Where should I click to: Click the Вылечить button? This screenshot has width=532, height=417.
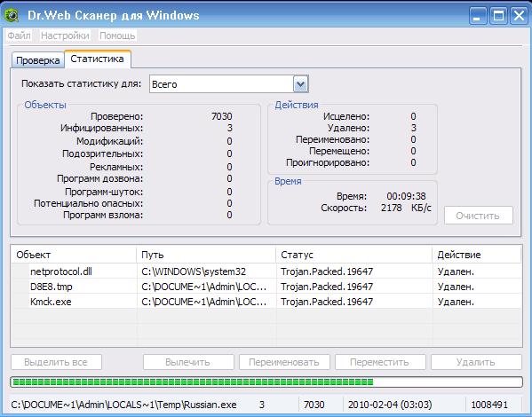[x=188, y=362]
